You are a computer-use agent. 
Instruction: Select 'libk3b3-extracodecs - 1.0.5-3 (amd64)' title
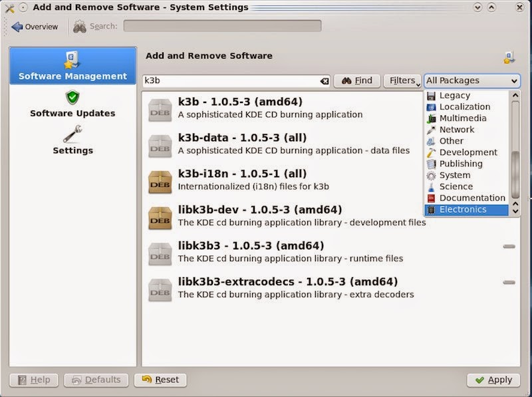288,282
